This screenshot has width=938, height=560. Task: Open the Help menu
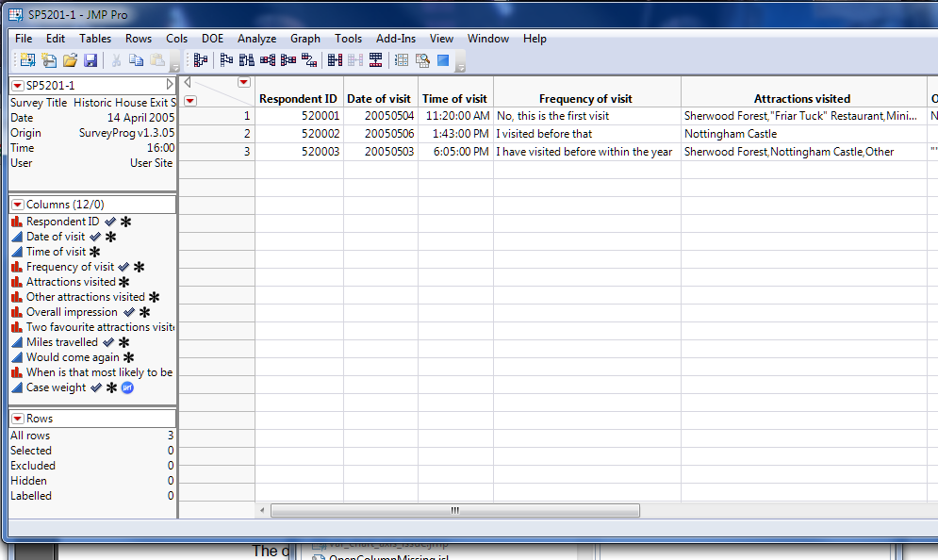[535, 39]
